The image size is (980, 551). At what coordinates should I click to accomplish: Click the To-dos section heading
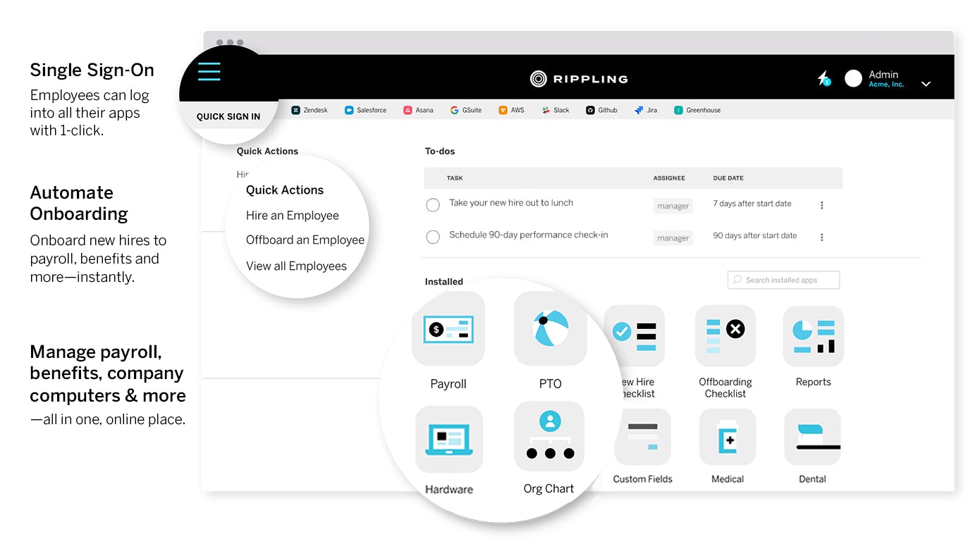[440, 151]
